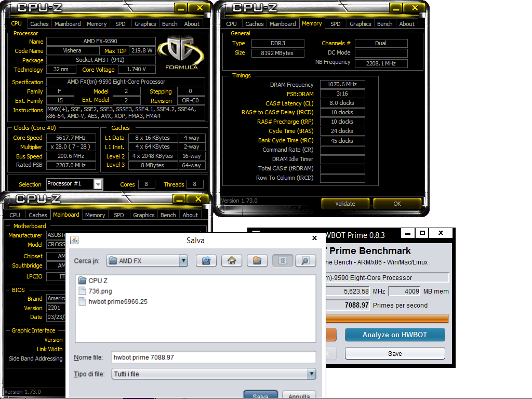Click the Nome file input field

pos(214,357)
